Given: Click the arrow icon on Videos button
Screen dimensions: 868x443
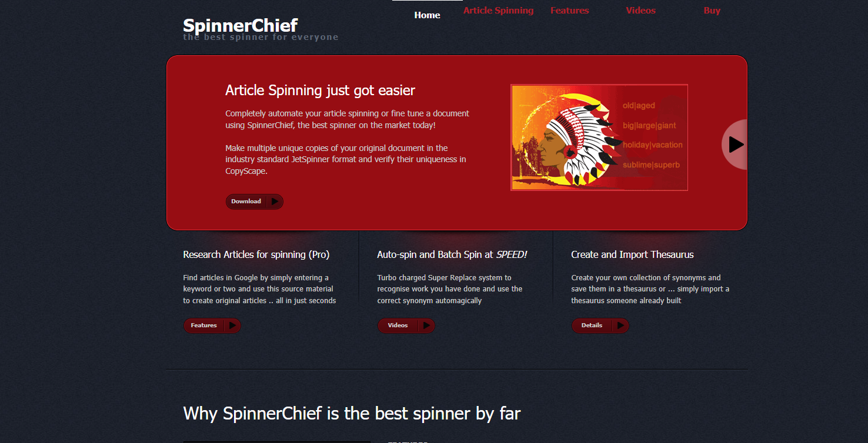Looking at the screenshot, I should 426,325.
